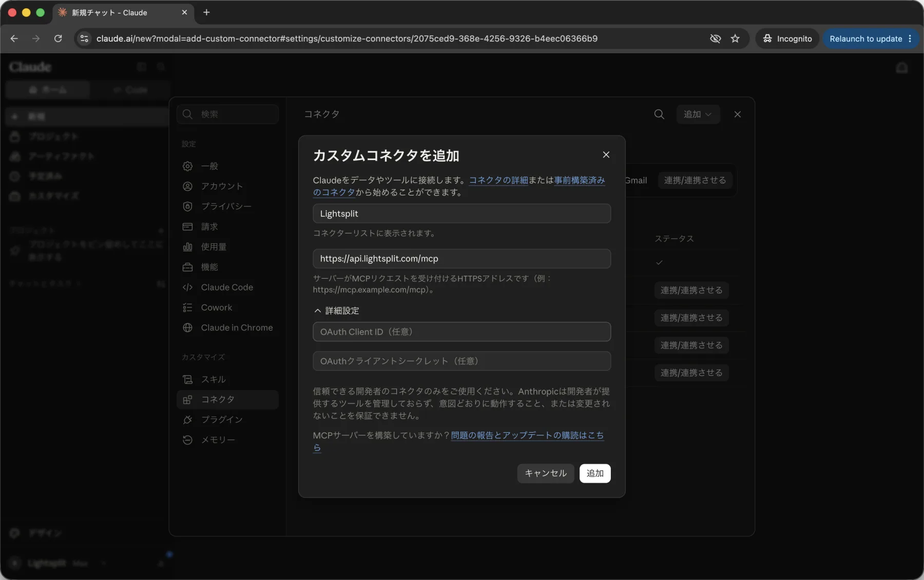Open a new browser tab

click(206, 12)
